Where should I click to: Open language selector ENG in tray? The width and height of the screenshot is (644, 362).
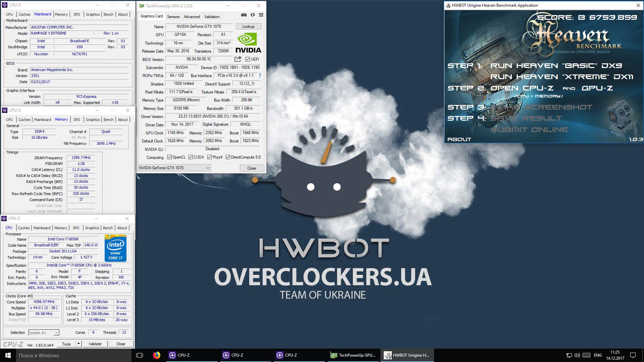(x=598, y=355)
